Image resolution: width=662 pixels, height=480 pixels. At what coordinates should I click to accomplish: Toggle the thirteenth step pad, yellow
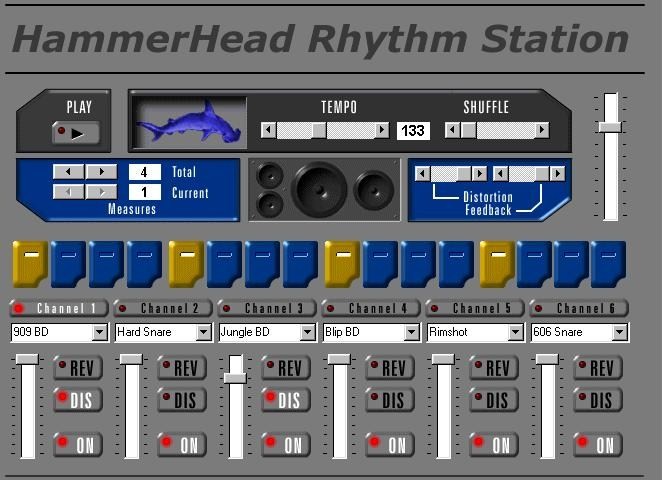(x=497, y=264)
